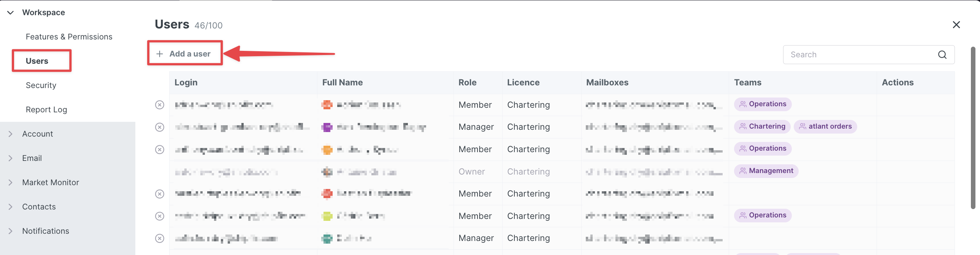Click the remove icon on last Manager row
This screenshot has width=980, height=255.
[x=159, y=238]
